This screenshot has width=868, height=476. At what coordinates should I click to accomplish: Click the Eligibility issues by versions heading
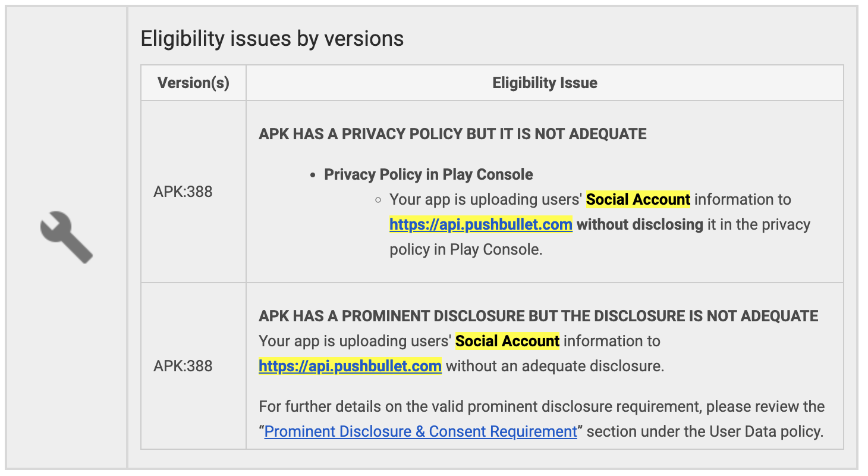272,39
